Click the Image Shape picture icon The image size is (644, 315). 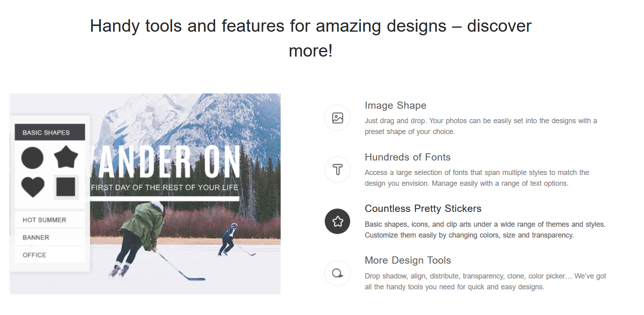[x=337, y=118]
